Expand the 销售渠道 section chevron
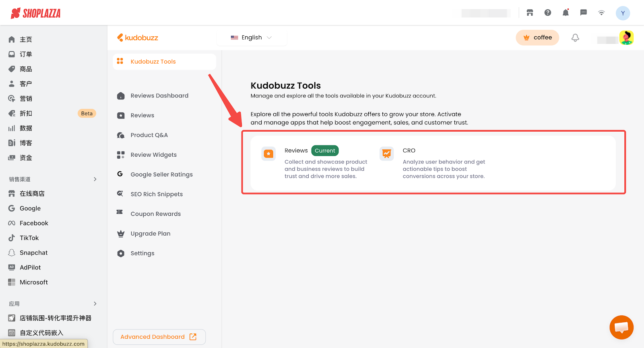Image resolution: width=644 pixels, height=348 pixels. point(95,179)
